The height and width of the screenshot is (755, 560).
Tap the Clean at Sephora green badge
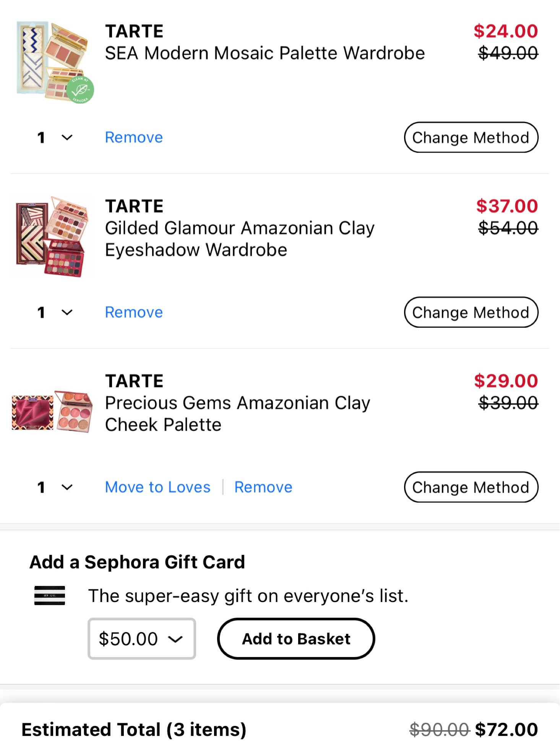[x=80, y=90]
